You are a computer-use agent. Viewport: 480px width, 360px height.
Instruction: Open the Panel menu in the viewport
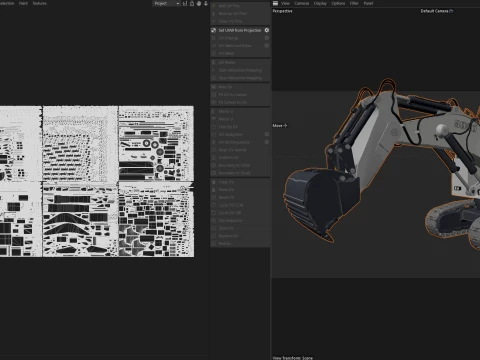[x=368, y=3]
